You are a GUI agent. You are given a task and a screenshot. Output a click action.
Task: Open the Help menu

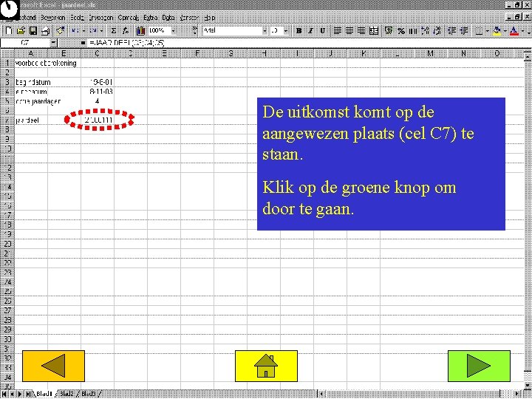[x=210, y=18]
